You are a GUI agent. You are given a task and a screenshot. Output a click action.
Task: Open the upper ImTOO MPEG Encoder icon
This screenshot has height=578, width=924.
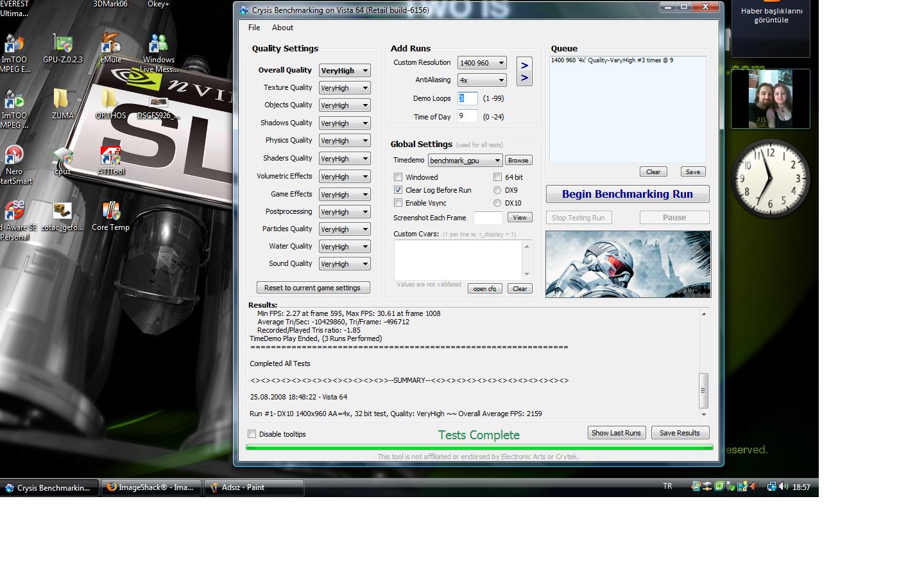(x=14, y=53)
